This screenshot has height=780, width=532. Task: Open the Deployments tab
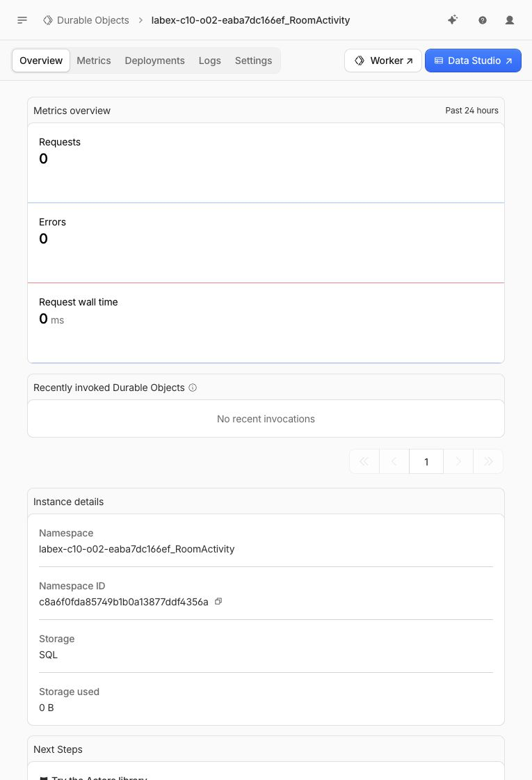click(154, 61)
